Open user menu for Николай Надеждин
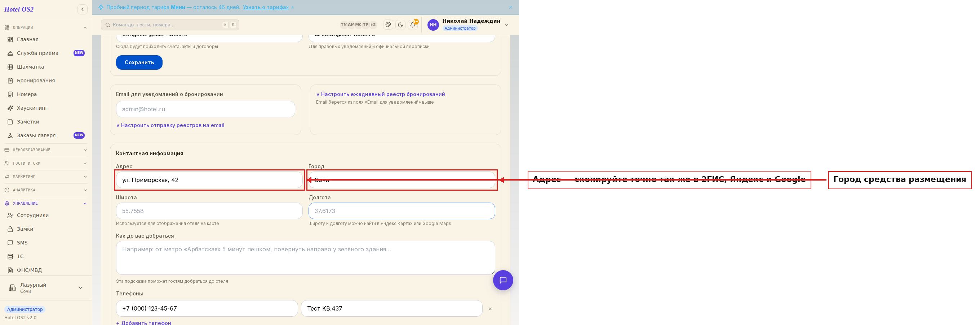 click(468, 25)
